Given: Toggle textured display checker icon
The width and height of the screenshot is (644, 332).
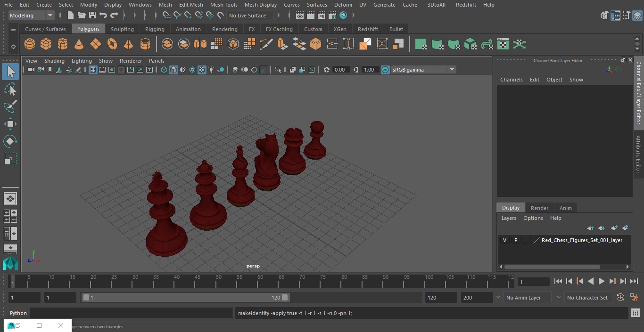Looking at the screenshot, I should [x=202, y=70].
